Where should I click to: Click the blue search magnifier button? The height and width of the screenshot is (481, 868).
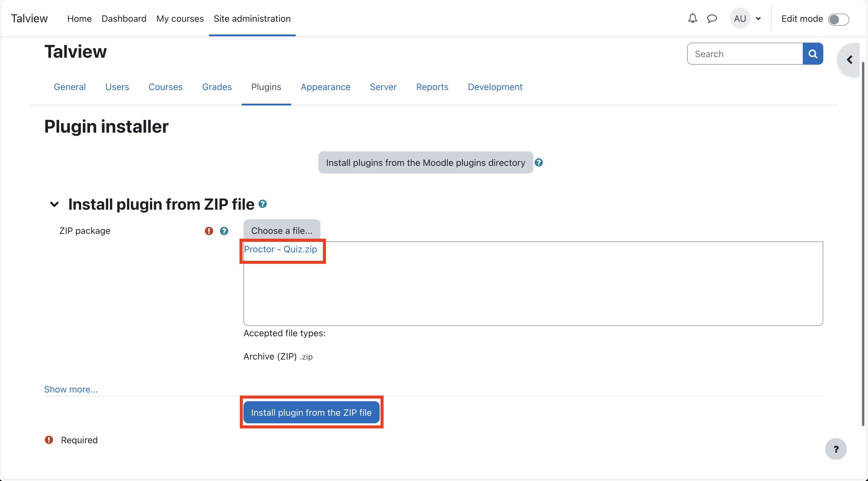pyautogui.click(x=813, y=53)
